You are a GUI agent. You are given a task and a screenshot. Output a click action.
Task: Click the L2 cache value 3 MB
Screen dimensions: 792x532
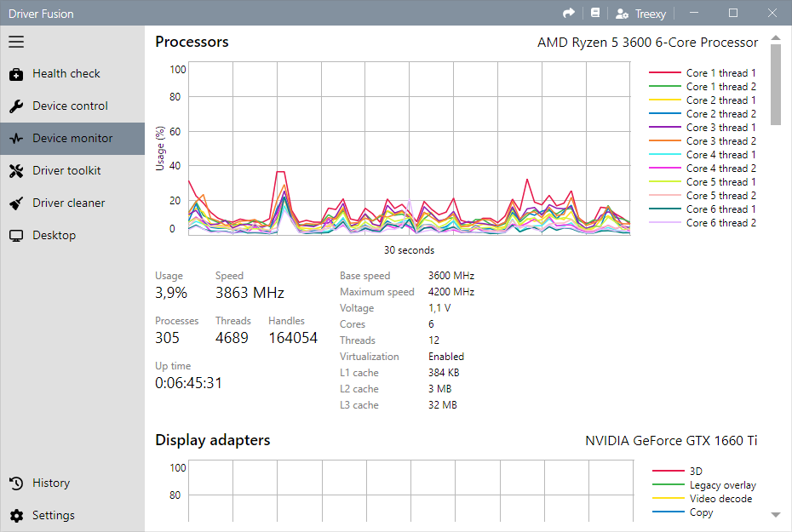click(440, 389)
